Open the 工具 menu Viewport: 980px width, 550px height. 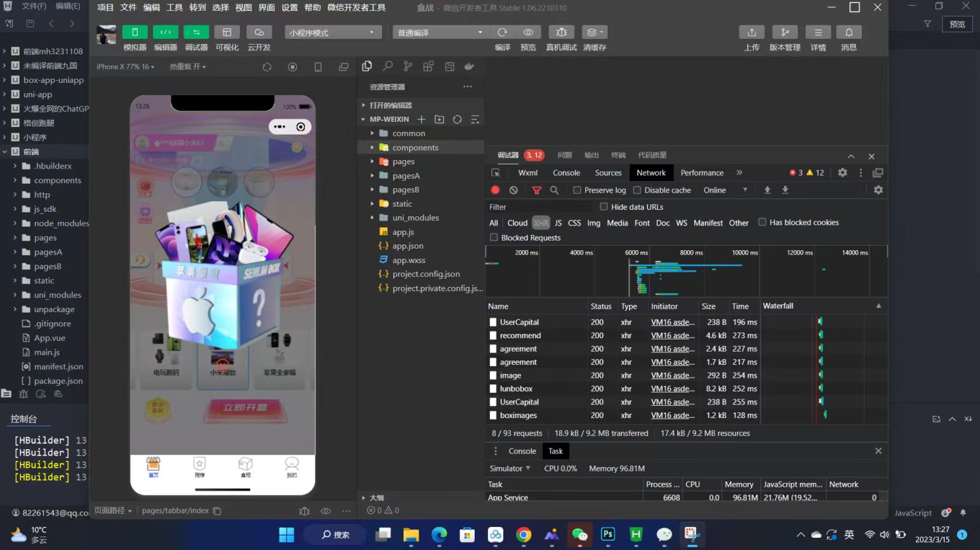click(174, 8)
